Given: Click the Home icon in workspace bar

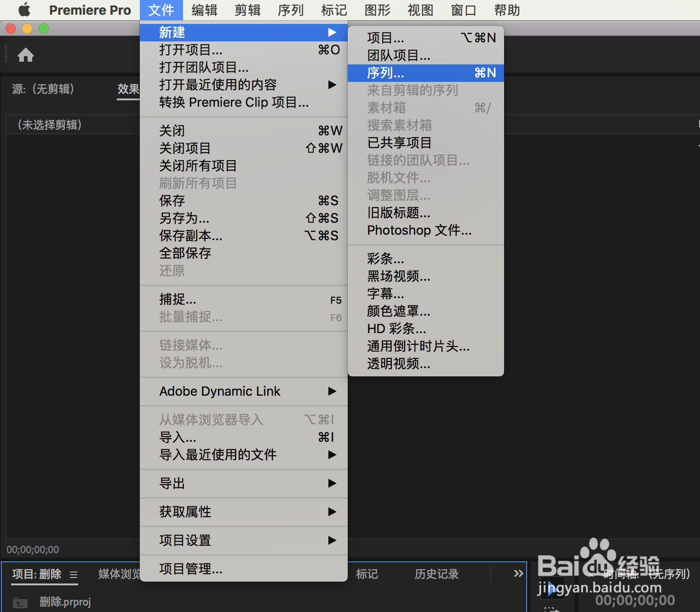Looking at the screenshot, I should point(26,55).
